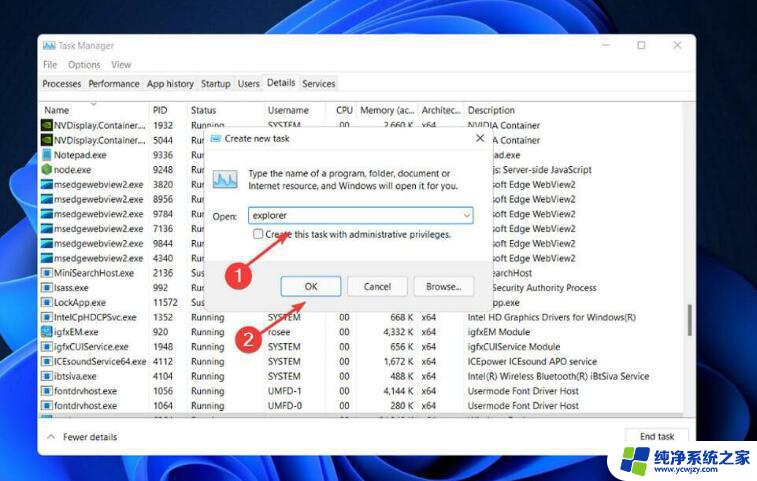Sort by the Description column header
Screen dimensions: 757x481
click(491, 110)
